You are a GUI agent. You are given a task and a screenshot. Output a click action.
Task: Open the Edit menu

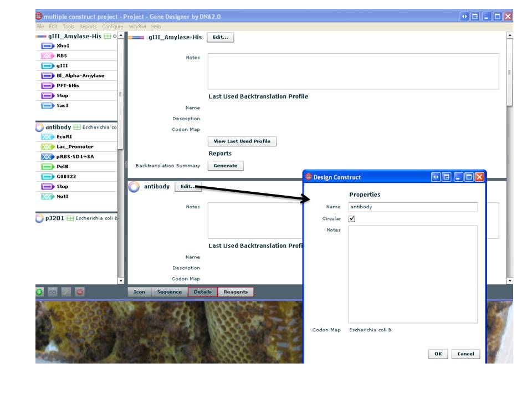click(53, 27)
